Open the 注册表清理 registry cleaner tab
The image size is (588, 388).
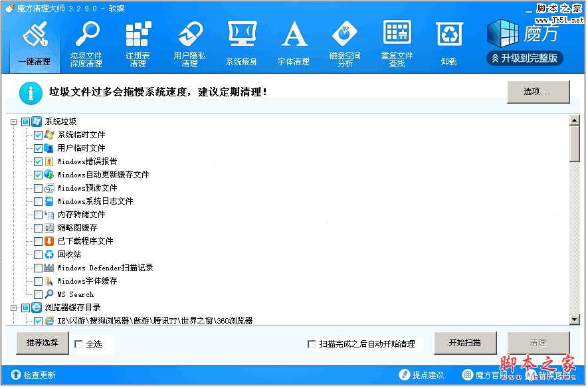[138, 44]
